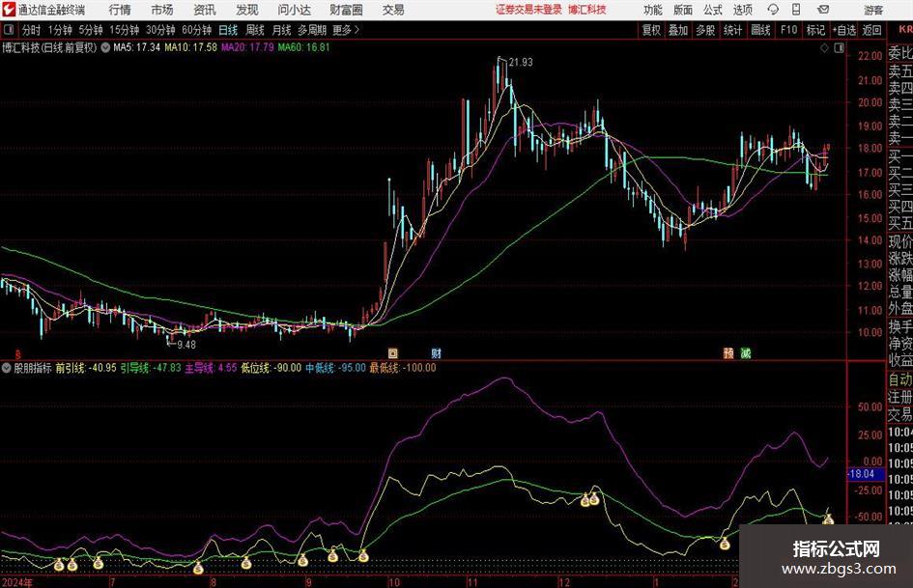Screen dimensions: 913x588
Task: Click the 低位线: -90.00 indicator value
Action: click(271, 368)
